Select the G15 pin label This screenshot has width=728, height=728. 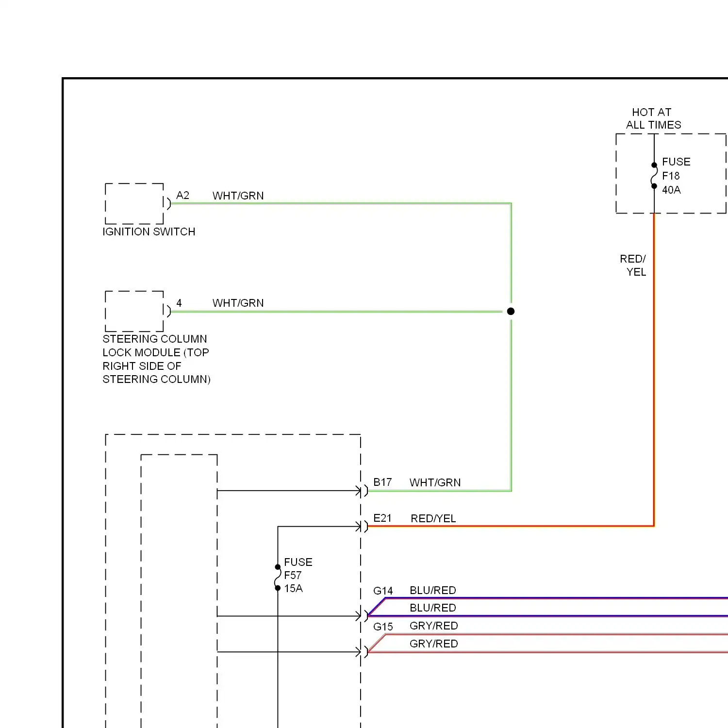pyautogui.click(x=383, y=627)
